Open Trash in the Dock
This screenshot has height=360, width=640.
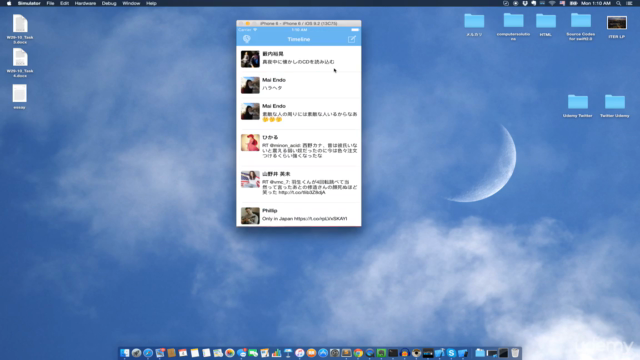pyautogui.click(x=515, y=353)
